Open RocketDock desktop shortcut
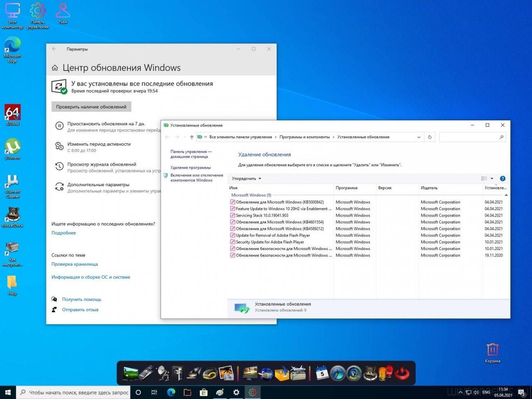 coord(12,216)
